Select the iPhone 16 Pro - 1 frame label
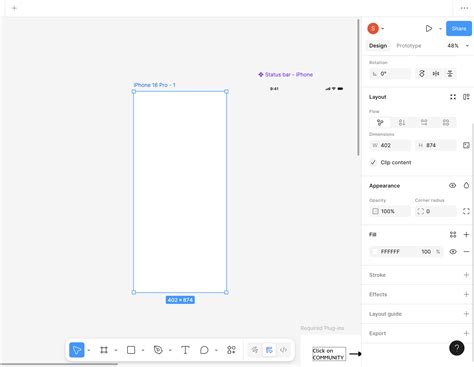Image resolution: width=474 pixels, height=367 pixels. [154, 85]
